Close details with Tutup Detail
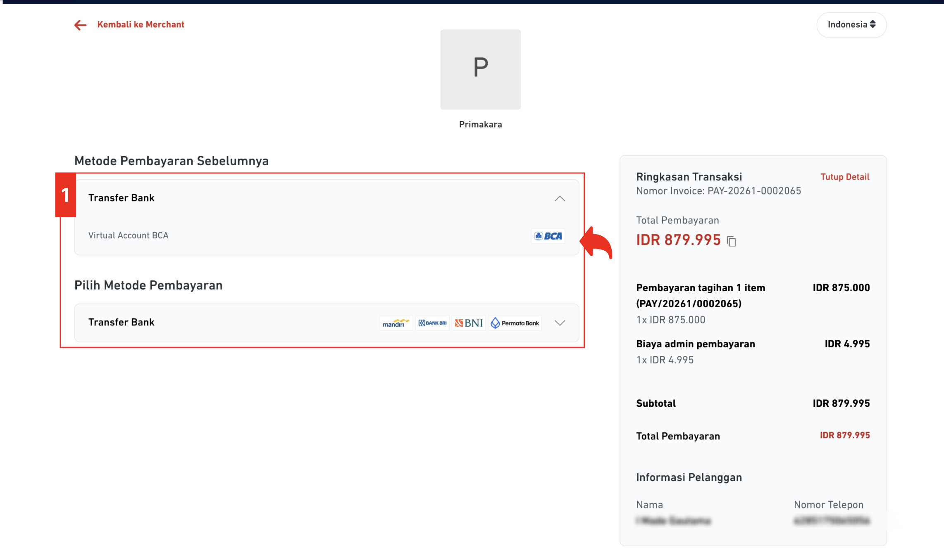 tap(845, 177)
